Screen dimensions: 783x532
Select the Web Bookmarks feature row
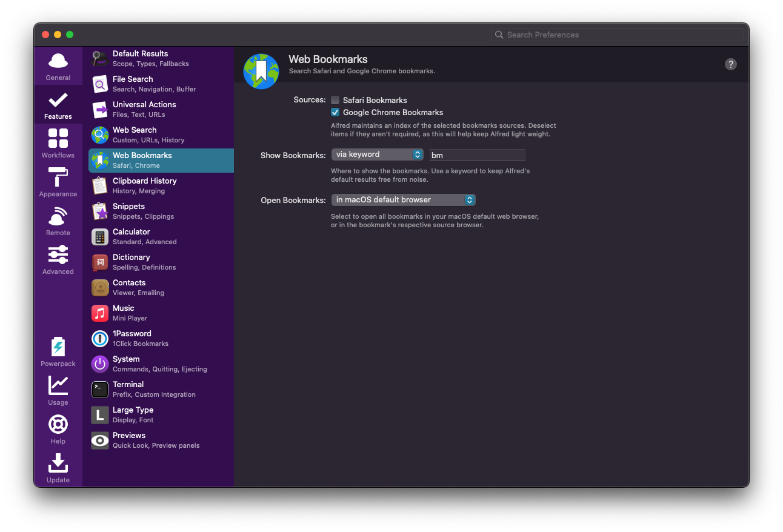(161, 161)
